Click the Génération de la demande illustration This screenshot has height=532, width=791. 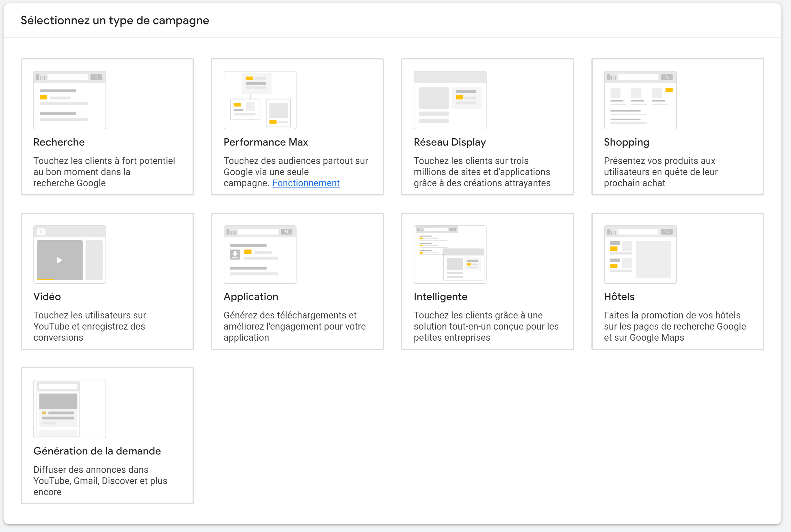[70, 408]
